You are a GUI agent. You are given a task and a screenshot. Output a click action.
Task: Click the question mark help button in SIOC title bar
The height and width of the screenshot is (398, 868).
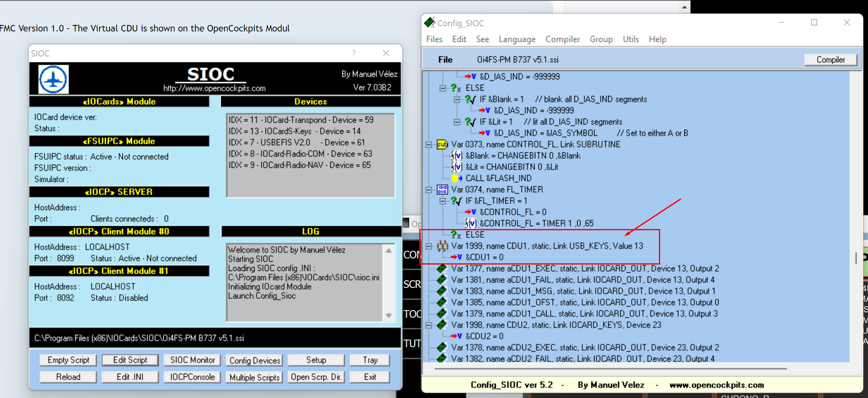click(x=354, y=53)
